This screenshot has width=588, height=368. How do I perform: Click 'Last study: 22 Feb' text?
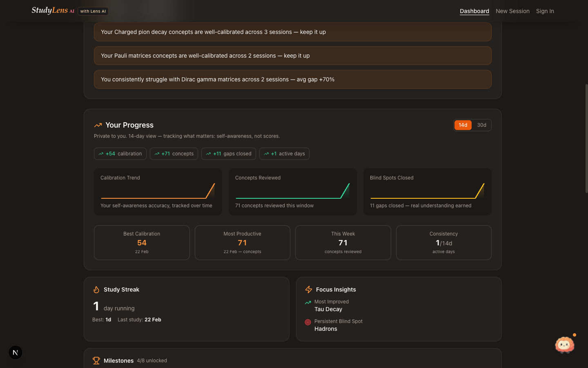[139, 320]
